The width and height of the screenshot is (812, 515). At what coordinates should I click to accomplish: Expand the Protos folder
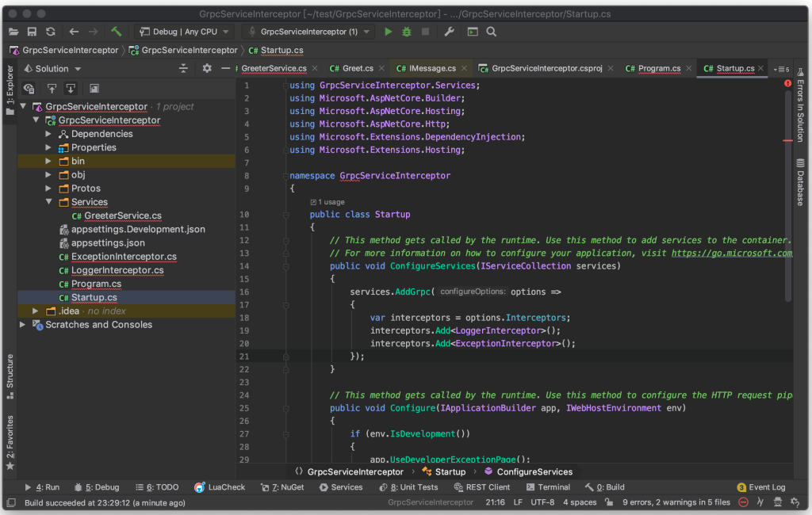[x=48, y=189]
